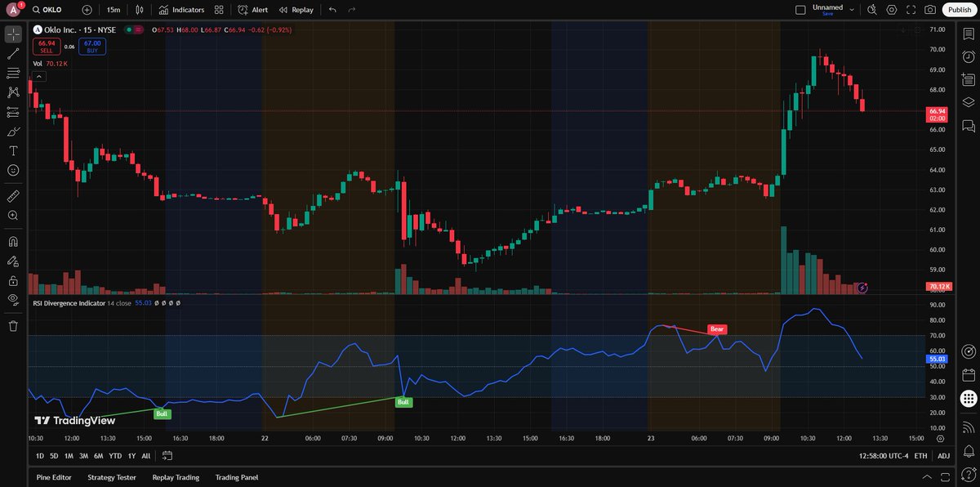Select the ruler measure tool
The width and height of the screenshot is (980, 487).
(13, 196)
